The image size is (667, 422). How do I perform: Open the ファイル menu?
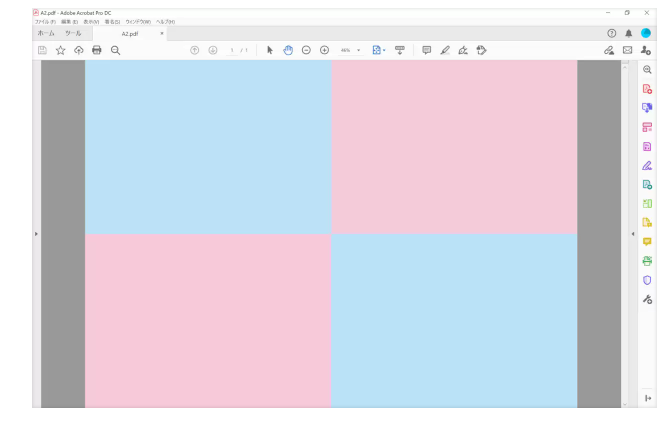[42, 22]
